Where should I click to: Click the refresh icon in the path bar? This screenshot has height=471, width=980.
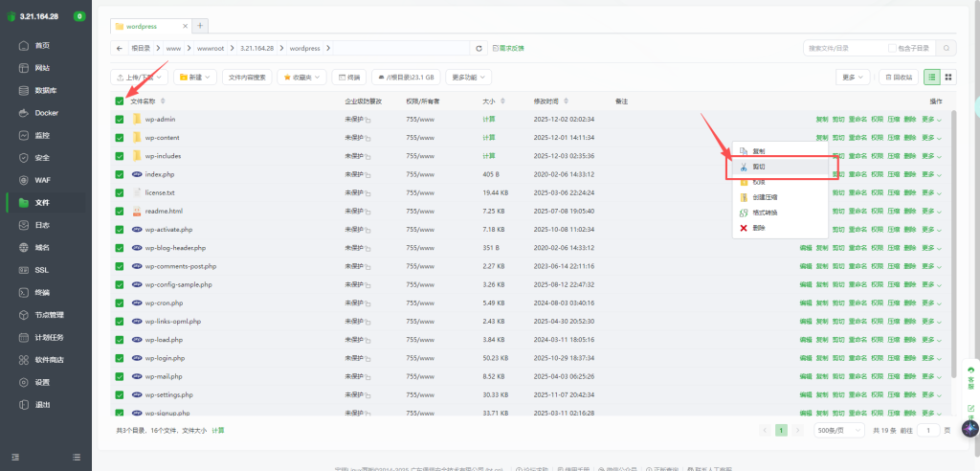point(479,48)
